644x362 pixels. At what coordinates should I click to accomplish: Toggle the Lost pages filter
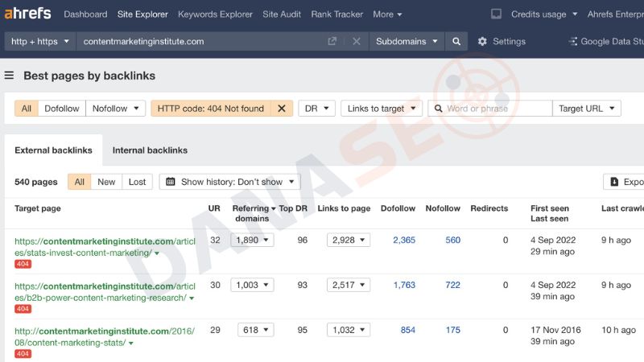click(137, 182)
